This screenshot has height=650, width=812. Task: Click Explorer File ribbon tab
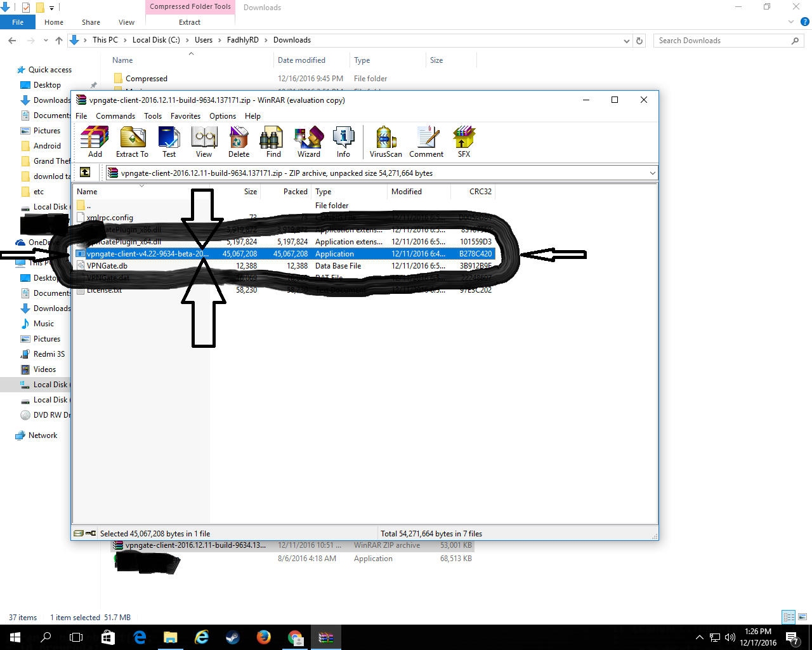coord(18,22)
